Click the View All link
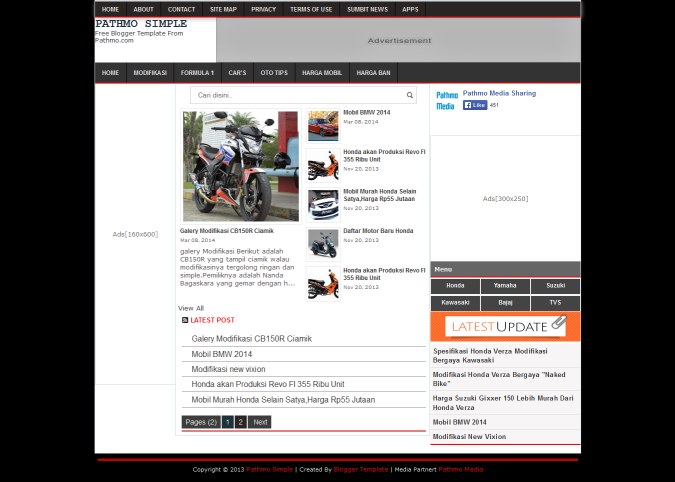The height and width of the screenshot is (482, 675). pos(191,308)
